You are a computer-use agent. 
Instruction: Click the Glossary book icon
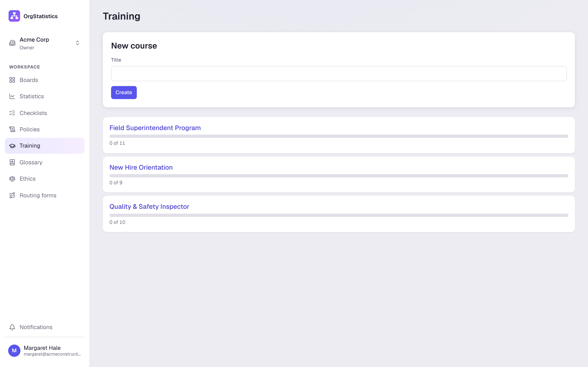12,162
